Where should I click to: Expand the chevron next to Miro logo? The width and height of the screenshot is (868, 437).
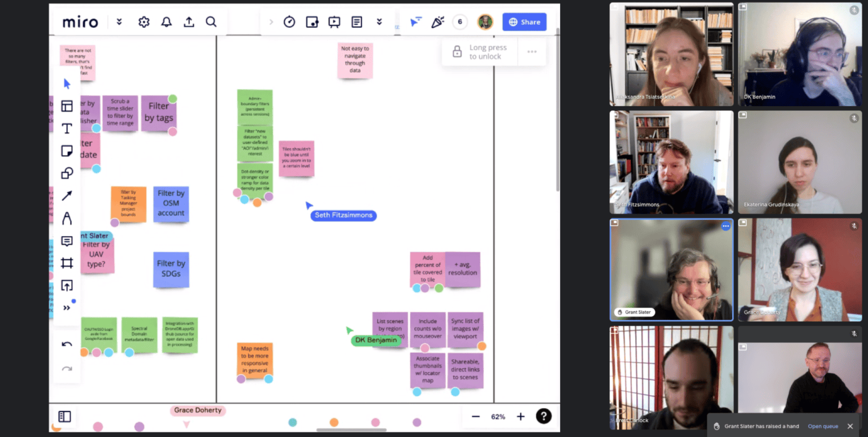coord(119,22)
